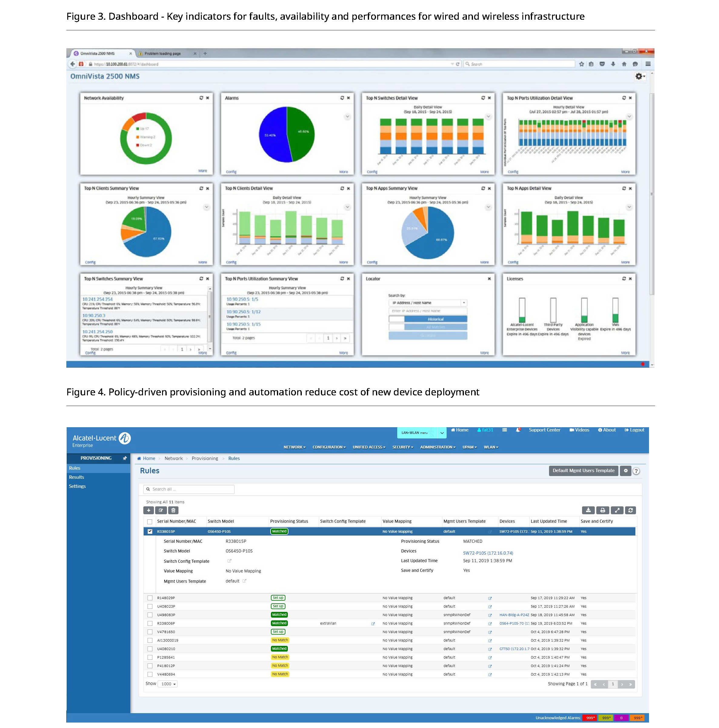
Task: Expand the LAN+WLAN menu dropdown
Action: click(x=442, y=433)
